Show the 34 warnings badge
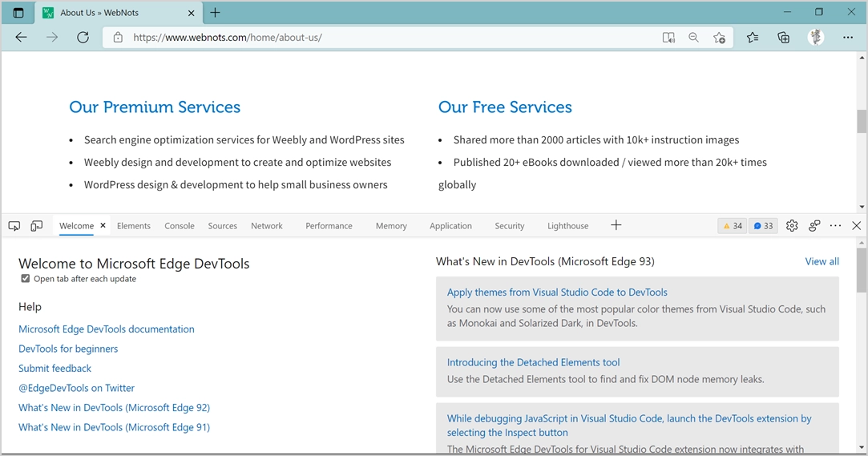This screenshot has height=456, width=868. pyautogui.click(x=733, y=226)
